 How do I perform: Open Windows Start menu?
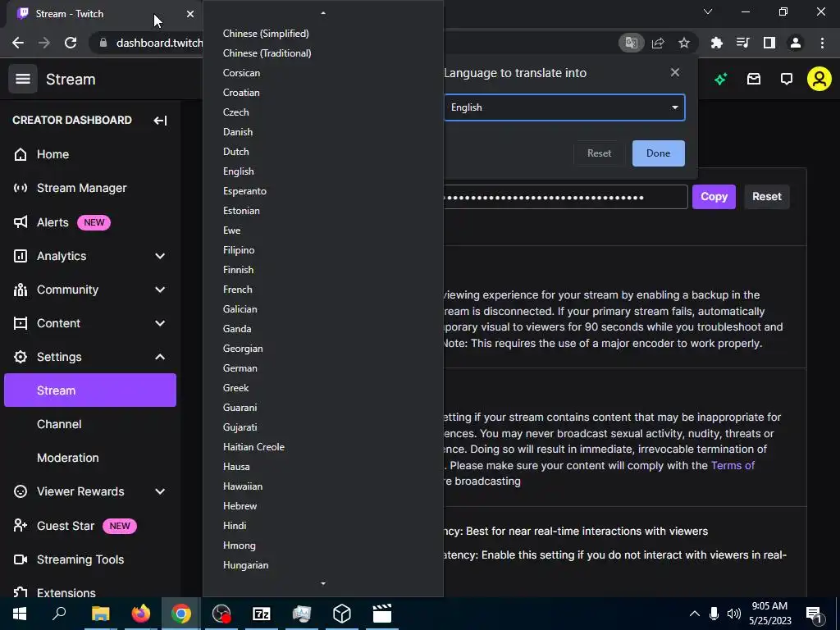pos(20,614)
